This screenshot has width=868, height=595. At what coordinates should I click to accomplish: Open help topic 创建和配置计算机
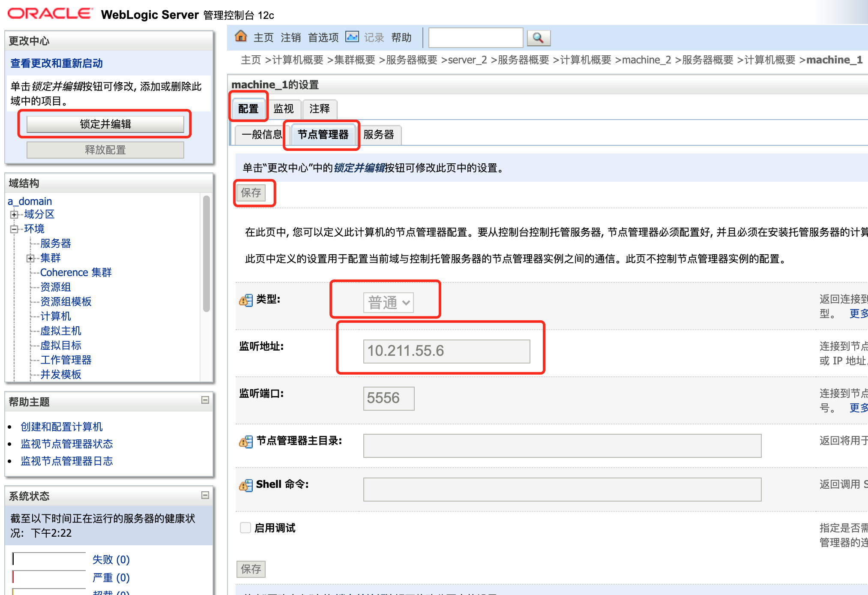62,427
